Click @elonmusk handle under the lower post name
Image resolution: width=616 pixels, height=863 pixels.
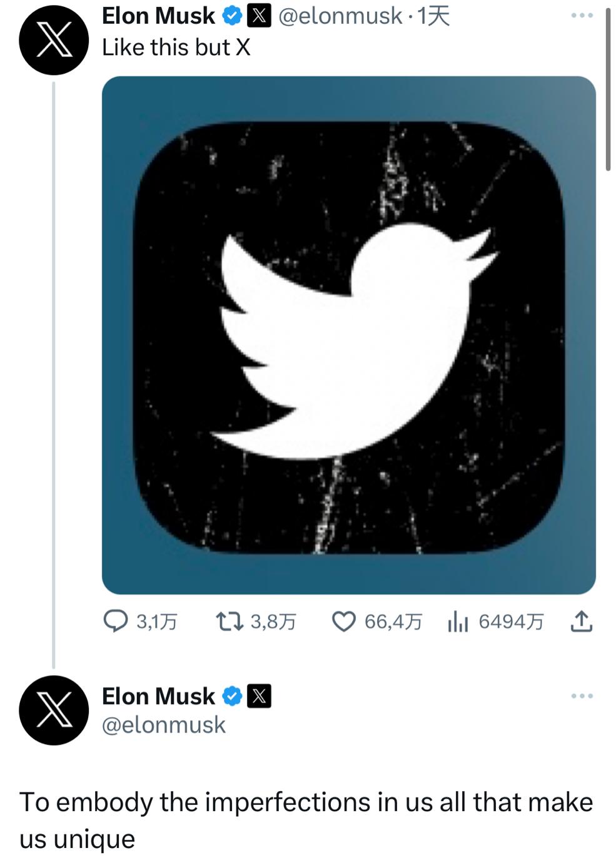click(164, 725)
